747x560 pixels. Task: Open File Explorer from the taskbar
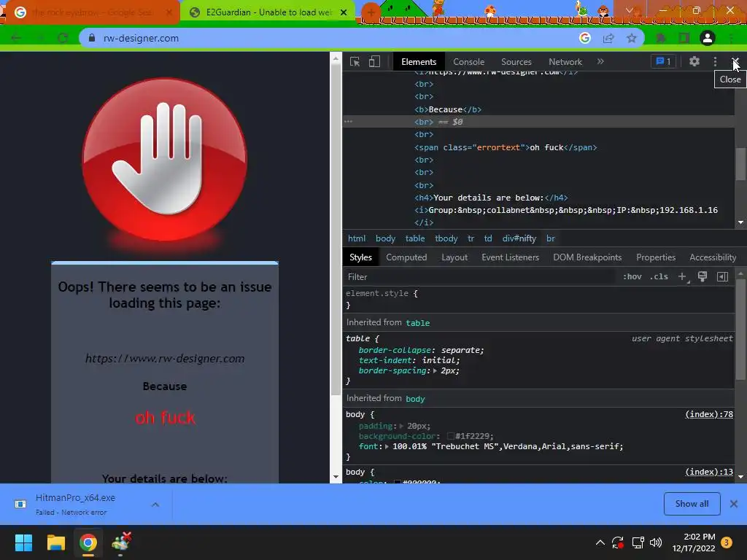55,542
